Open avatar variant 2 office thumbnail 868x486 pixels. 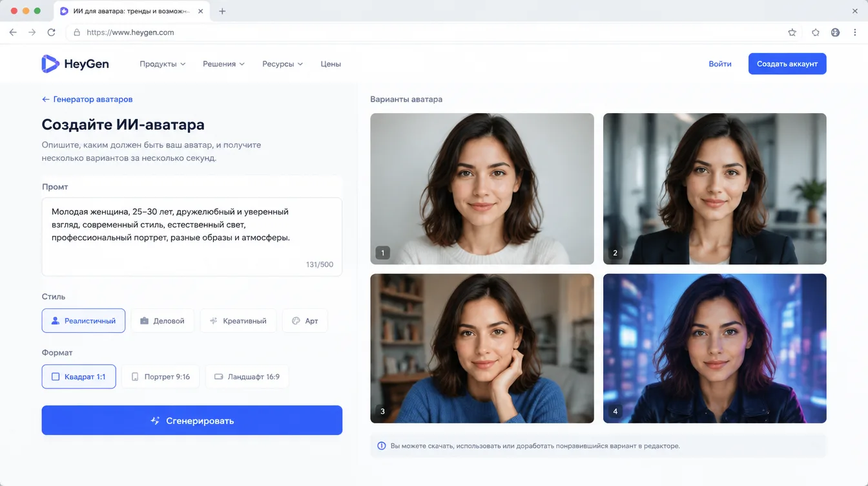(715, 189)
